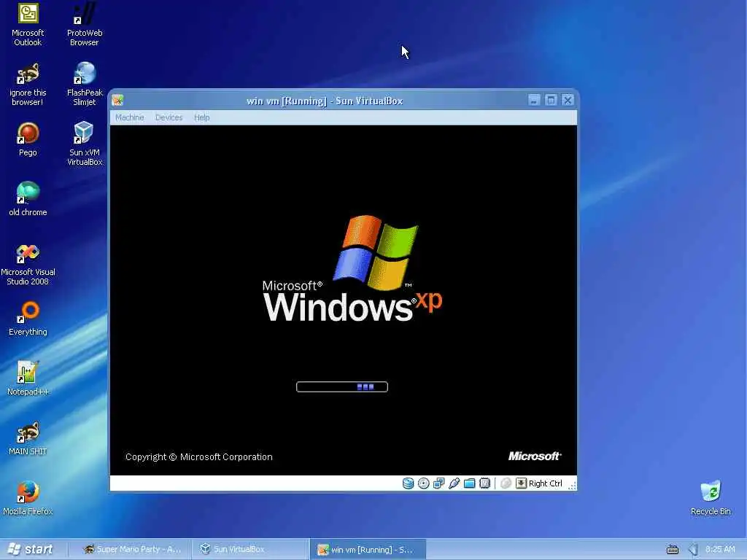Image resolution: width=747 pixels, height=560 pixels.
Task: Click the VirtualBox window title bar icon
Action: click(x=117, y=101)
